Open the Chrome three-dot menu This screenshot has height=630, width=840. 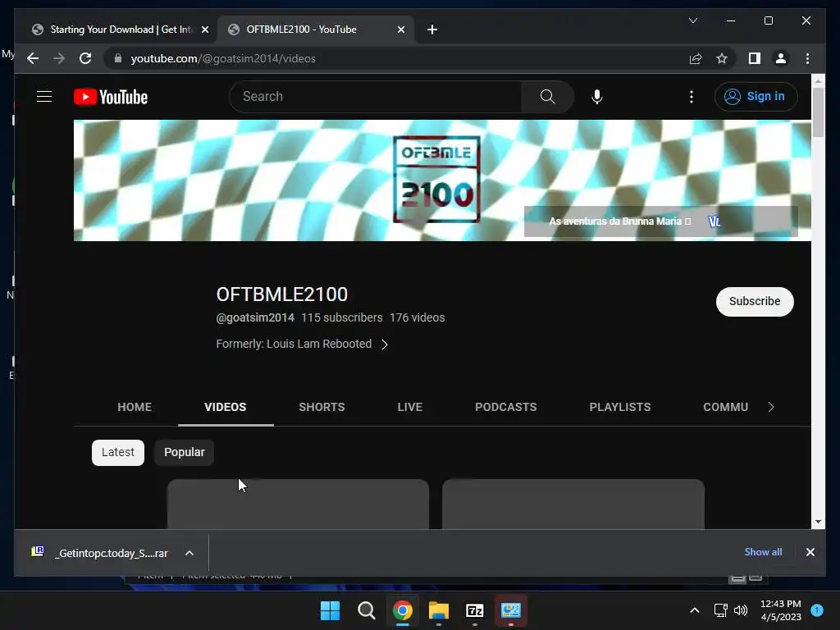pos(807,58)
